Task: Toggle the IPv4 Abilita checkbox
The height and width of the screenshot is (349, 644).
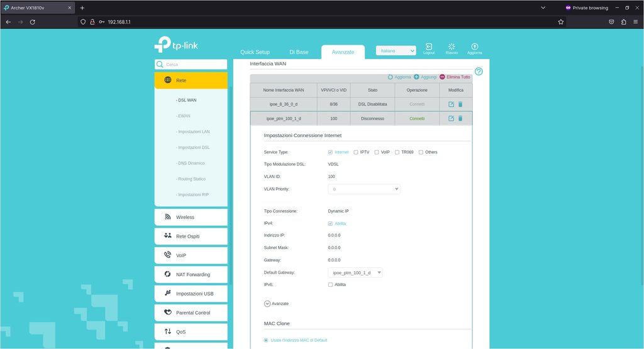Action: [x=330, y=224]
